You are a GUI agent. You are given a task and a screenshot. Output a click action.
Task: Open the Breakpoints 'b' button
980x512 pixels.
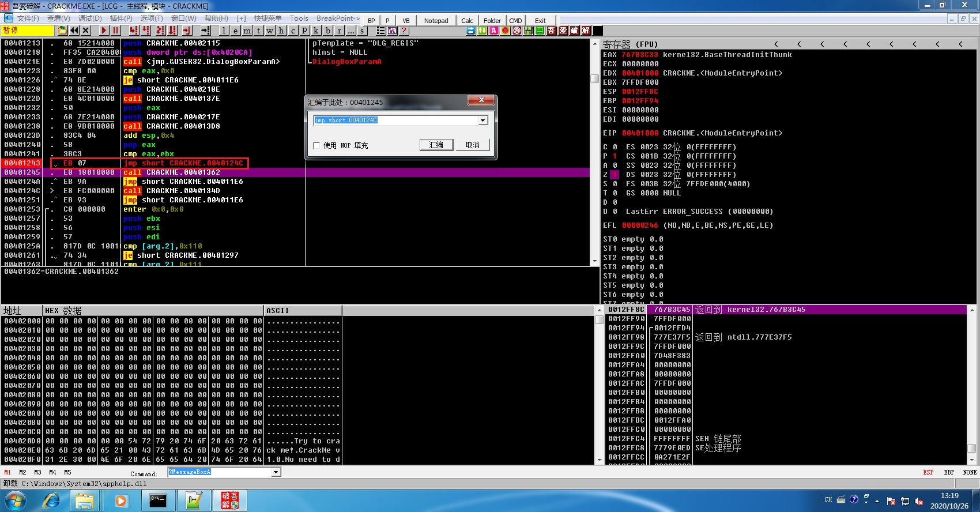[x=328, y=31]
